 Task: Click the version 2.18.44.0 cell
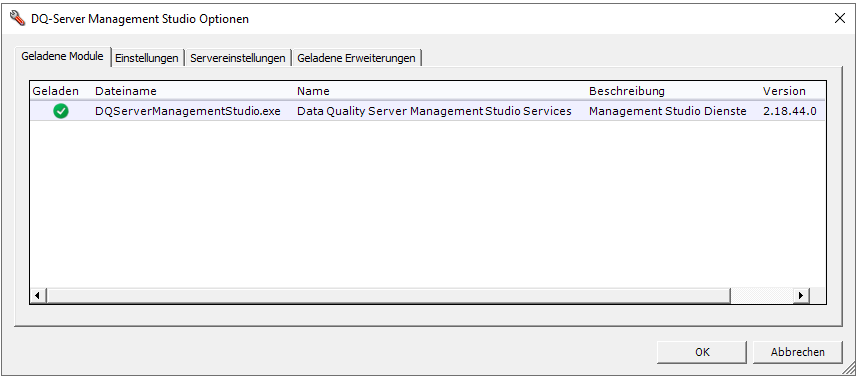(x=789, y=111)
